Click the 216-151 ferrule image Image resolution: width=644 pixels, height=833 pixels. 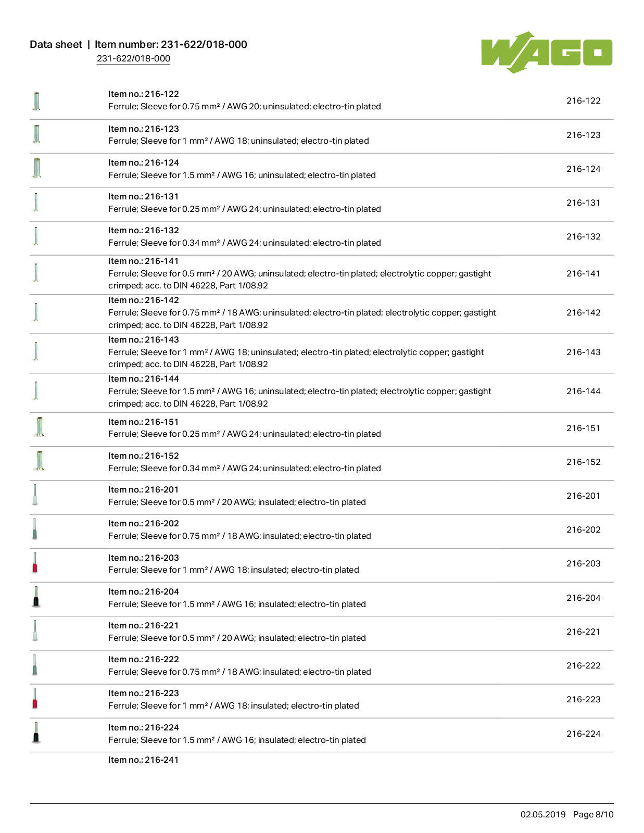[x=39, y=427]
